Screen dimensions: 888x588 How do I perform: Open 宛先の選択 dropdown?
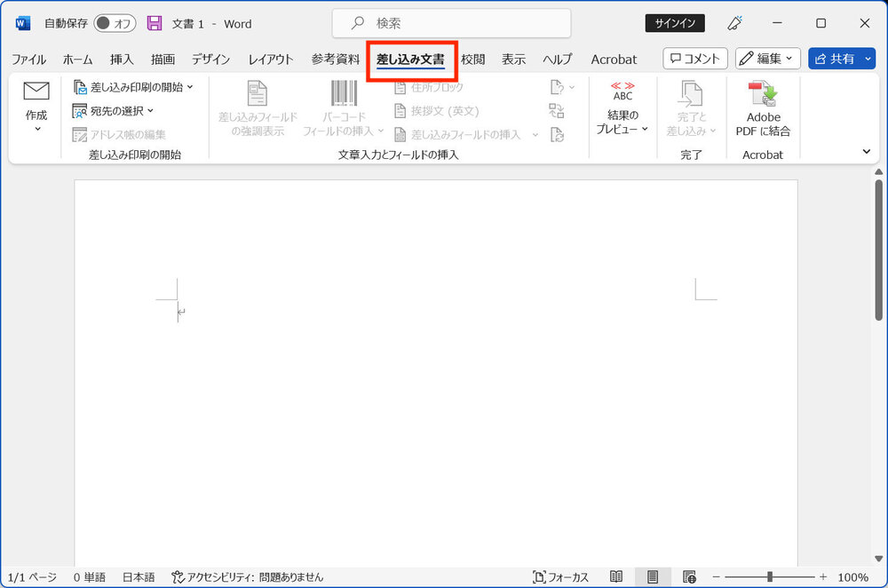114,111
